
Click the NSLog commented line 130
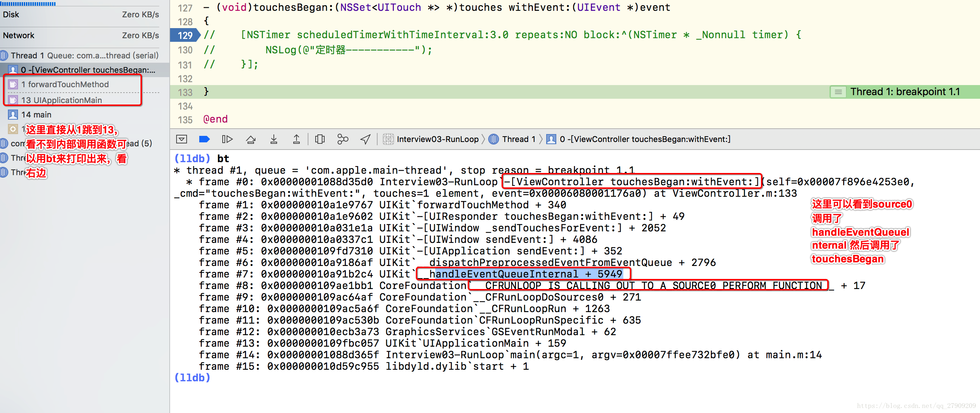pyautogui.click(x=318, y=50)
